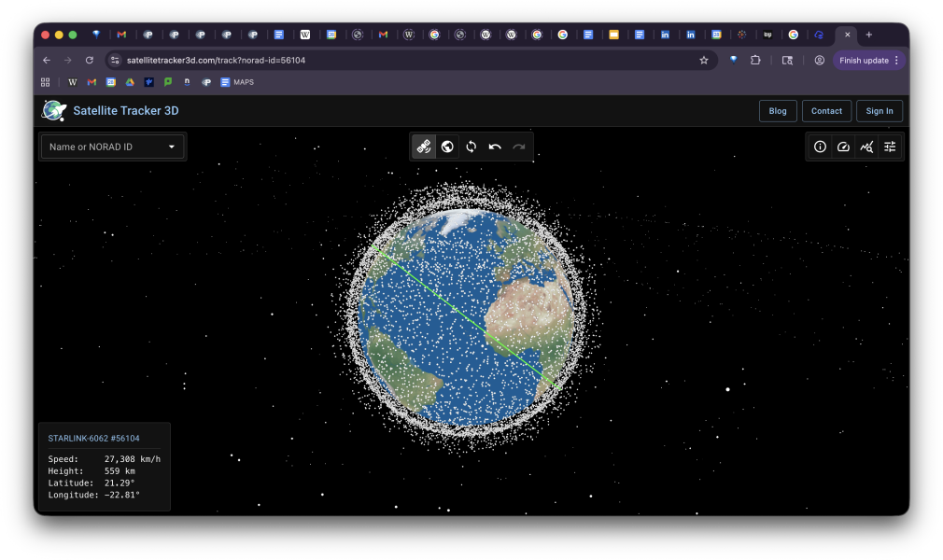Open the display settings sliders icon

890,147
